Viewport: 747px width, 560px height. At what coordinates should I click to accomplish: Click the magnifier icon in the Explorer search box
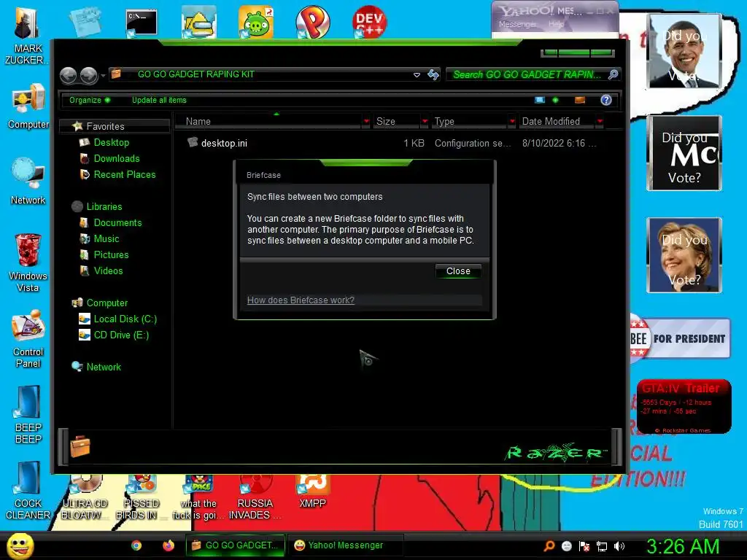(x=613, y=74)
